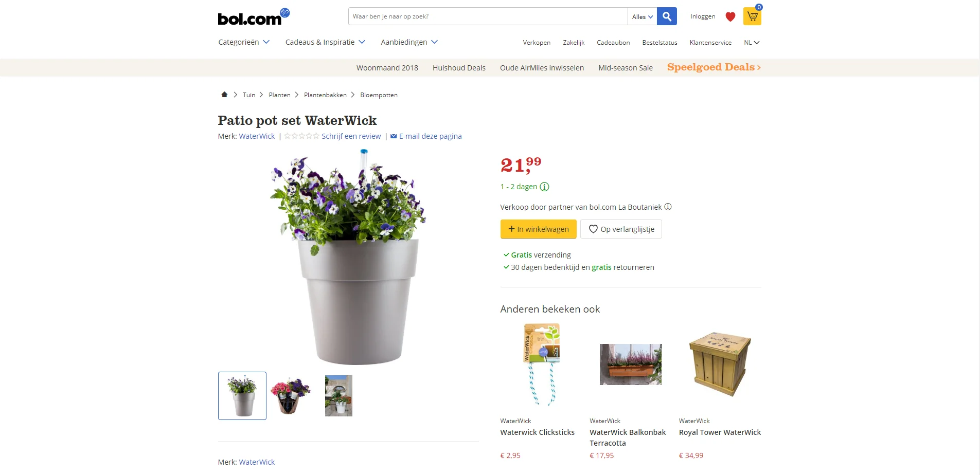Open the red heart wishlist icon
This screenshot has height=475, width=980.
730,16
